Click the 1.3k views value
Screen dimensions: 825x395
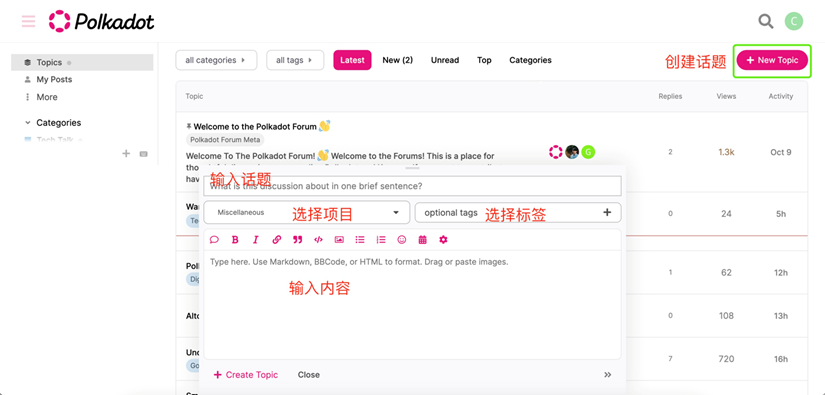click(x=726, y=152)
